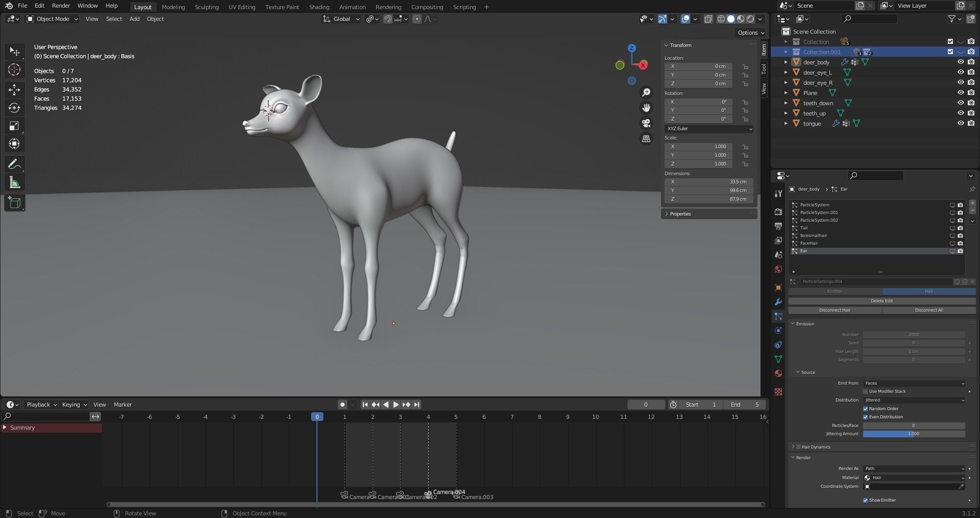Open the Physics properties tab
The width and height of the screenshot is (980, 518).
tap(778, 331)
